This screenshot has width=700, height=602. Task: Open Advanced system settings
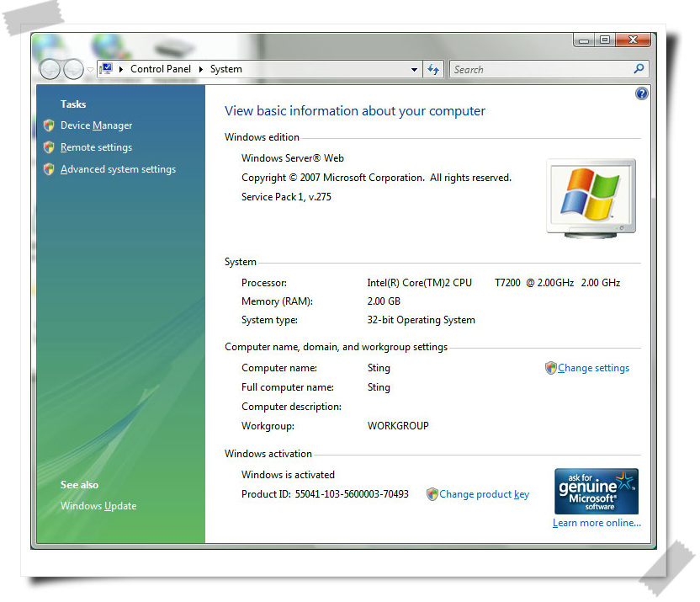[x=119, y=169]
